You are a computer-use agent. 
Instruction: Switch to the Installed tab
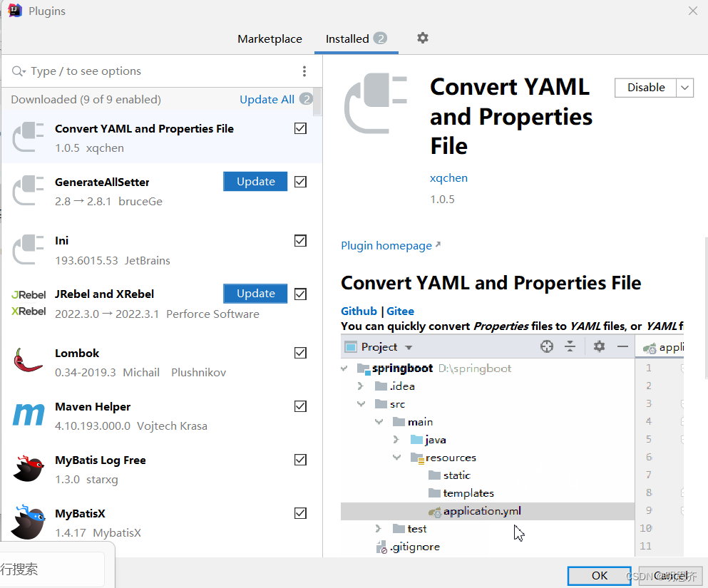[x=356, y=38]
